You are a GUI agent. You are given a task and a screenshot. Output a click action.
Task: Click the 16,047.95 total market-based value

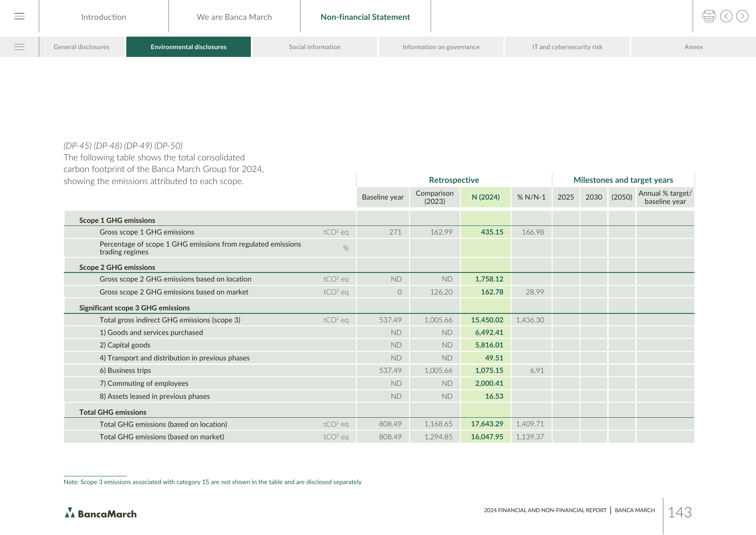click(487, 437)
